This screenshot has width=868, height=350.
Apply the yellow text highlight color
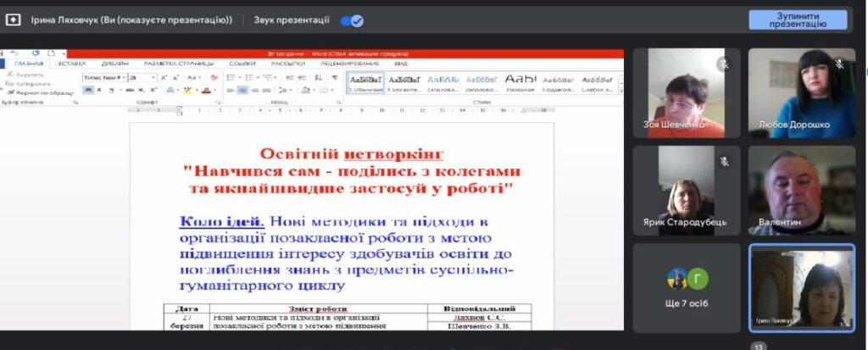188,91
